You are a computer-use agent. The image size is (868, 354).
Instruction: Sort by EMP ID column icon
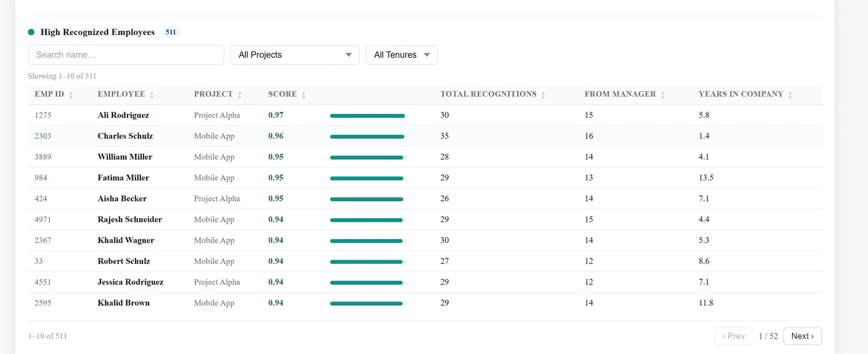click(x=71, y=95)
